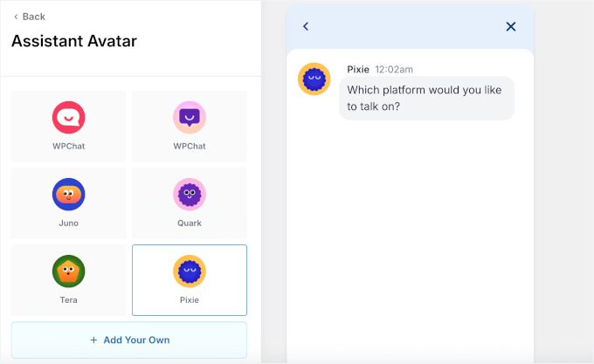This screenshot has height=364, width=594.
Task: Select the red WPChat speech bubble avatar
Action: point(68,117)
